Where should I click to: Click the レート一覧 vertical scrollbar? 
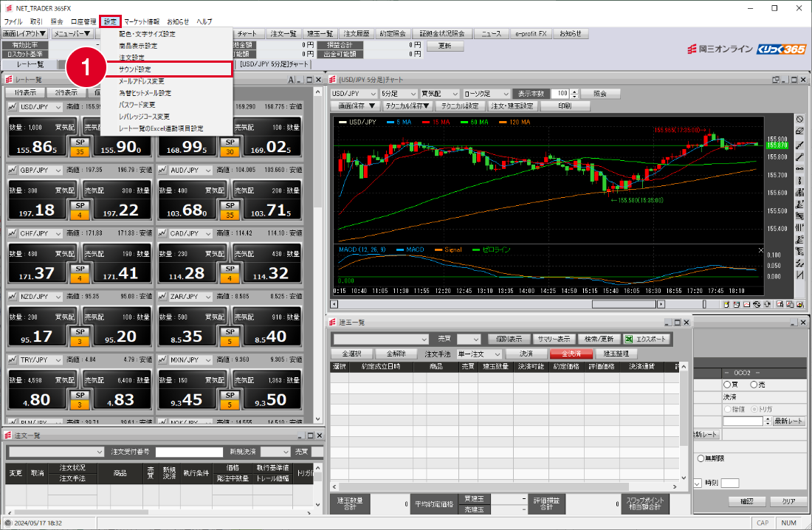pos(318,255)
